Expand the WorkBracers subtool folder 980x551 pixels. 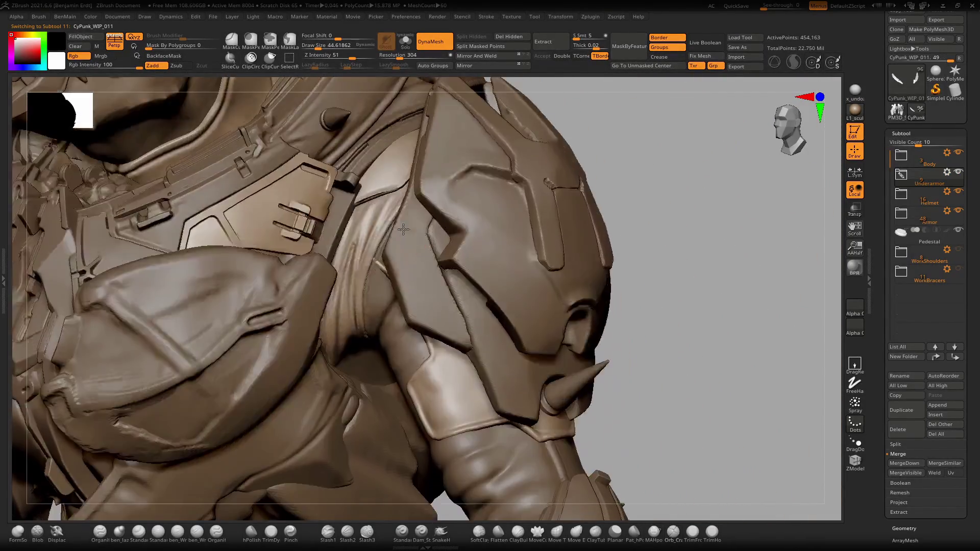tap(901, 271)
